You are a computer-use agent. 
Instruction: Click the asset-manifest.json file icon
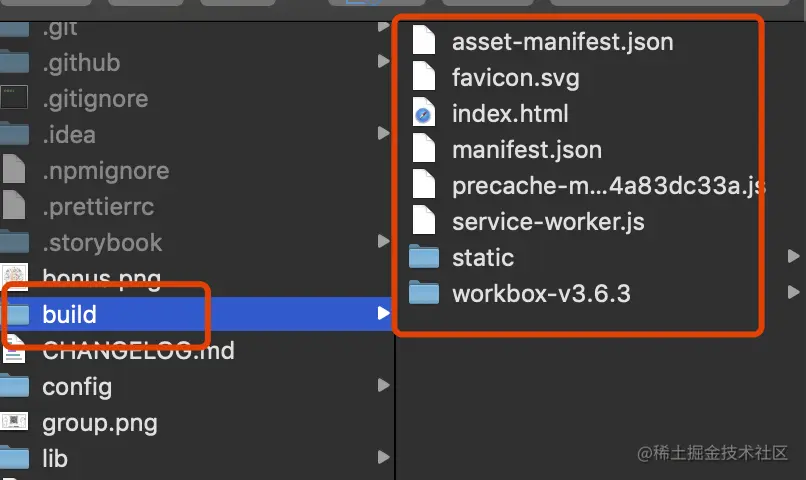(424, 40)
